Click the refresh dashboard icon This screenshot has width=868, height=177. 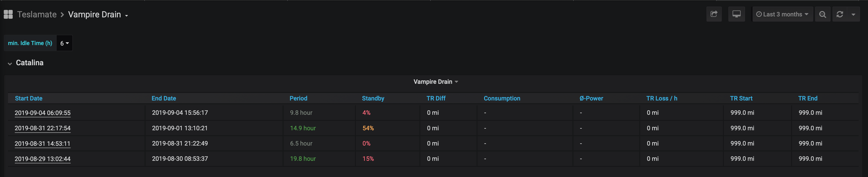click(840, 15)
